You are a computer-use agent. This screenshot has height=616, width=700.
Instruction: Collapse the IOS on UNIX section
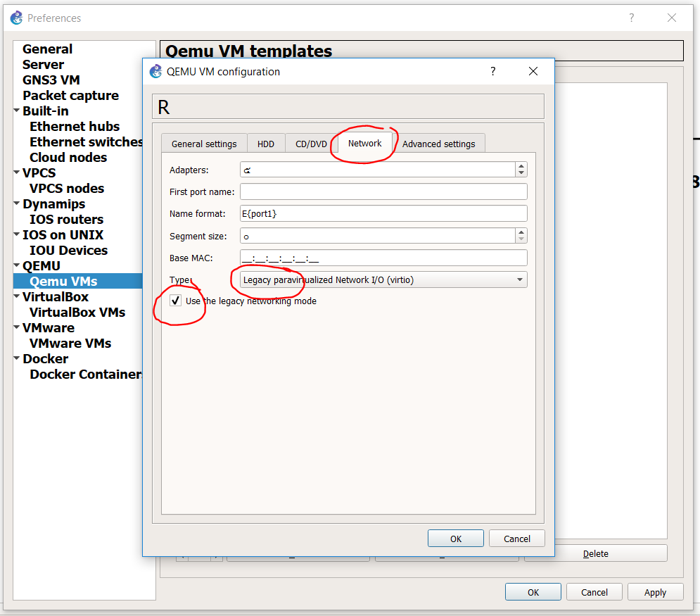coord(16,234)
